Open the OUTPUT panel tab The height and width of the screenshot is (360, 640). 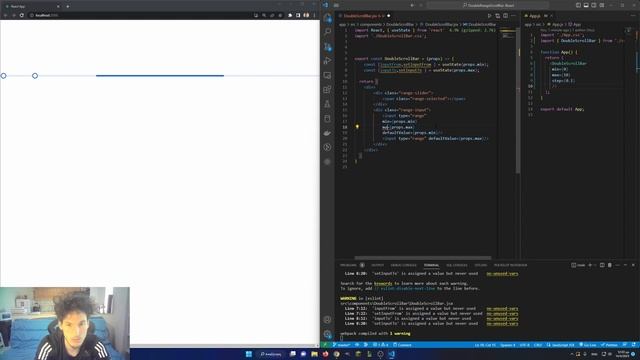pos(378,265)
